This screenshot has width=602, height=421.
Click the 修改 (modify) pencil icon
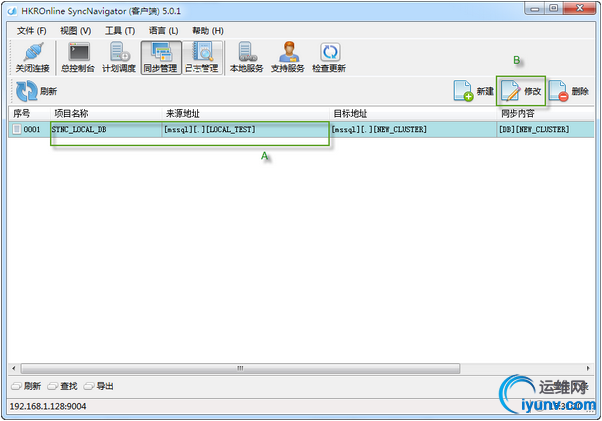coord(511,91)
